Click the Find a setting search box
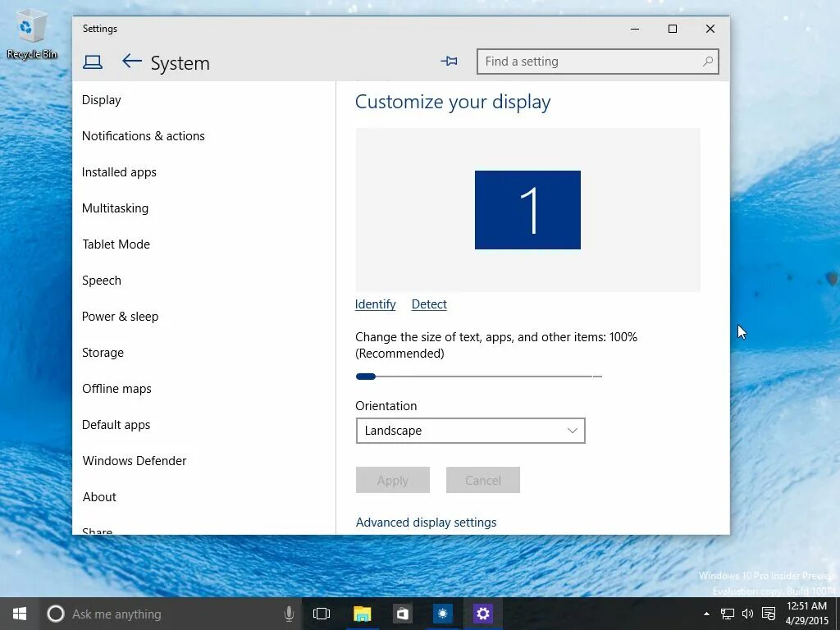 click(597, 62)
